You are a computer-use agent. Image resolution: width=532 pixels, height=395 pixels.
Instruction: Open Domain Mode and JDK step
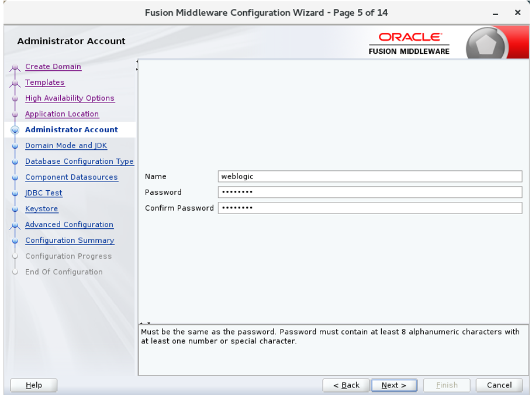66,146
